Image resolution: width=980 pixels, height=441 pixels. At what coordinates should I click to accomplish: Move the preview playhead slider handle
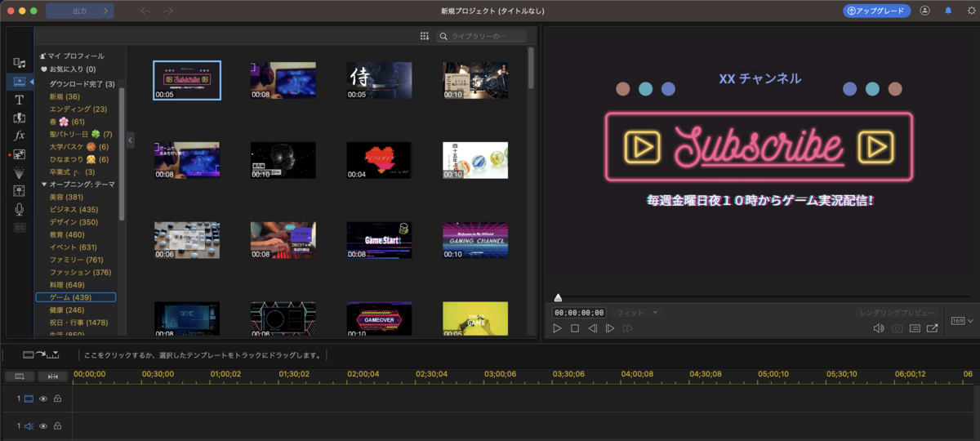coord(558,298)
